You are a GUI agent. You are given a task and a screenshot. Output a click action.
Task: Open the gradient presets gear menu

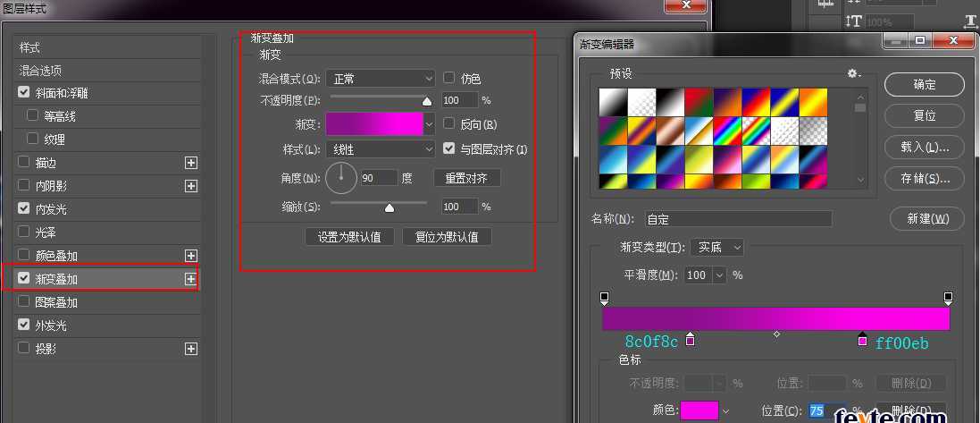tap(853, 73)
